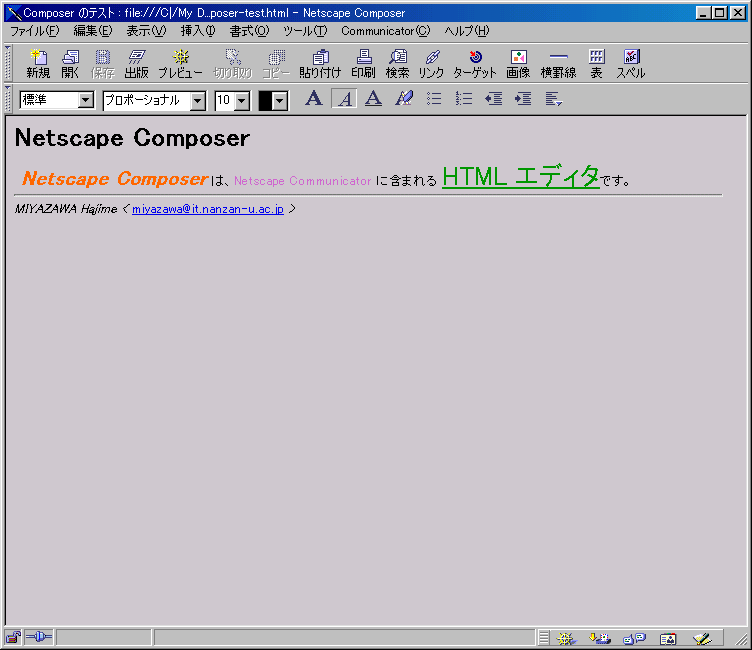Click the remove all styles icon
The height and width of the screenshot is (650, 752).
(x=404, y=99)
